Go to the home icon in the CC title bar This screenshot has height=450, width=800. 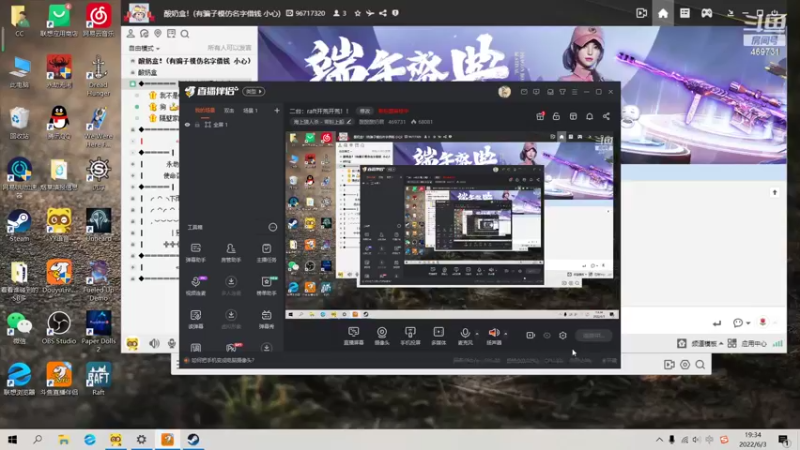coord(663,13)
